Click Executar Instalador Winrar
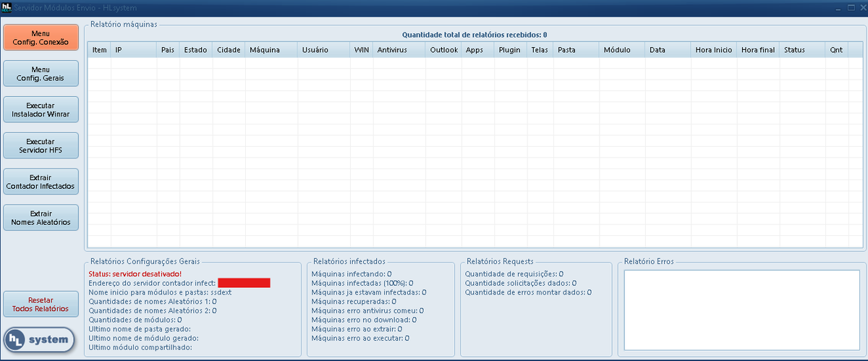Viewport: 868px width, 361px height. (41, 110)
